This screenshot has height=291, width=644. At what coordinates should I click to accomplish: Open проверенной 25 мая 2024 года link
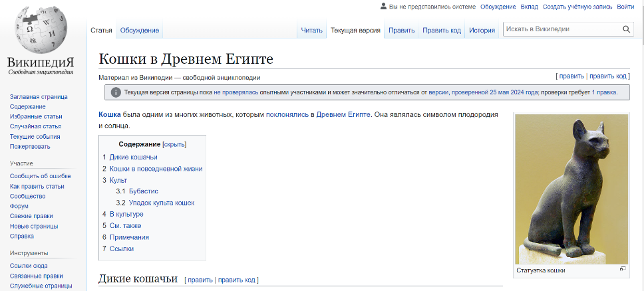tap(494, 92)
